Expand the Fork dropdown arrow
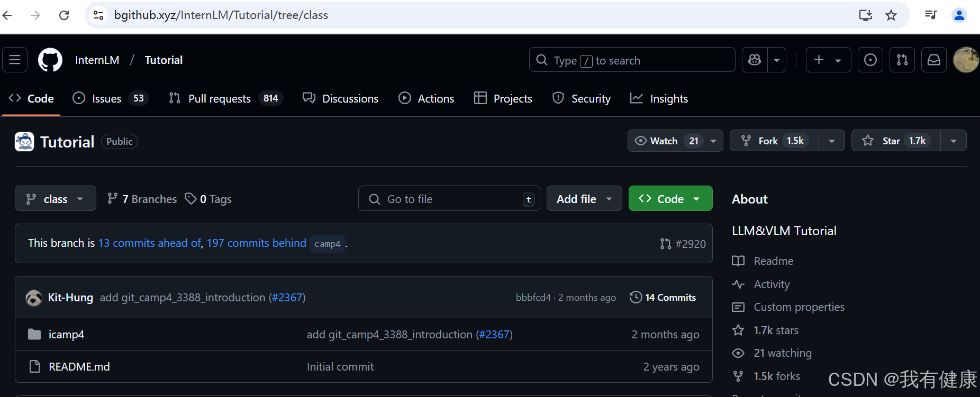980x397 pixels. [832, 141]
